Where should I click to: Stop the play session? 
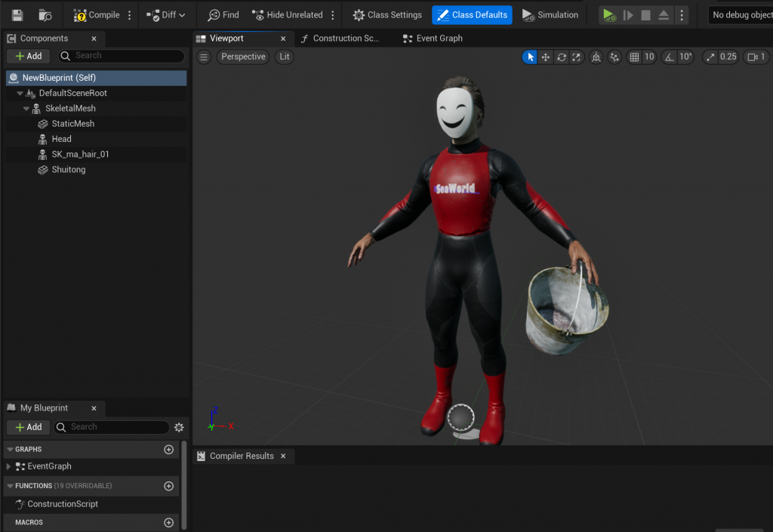[645, 15]
